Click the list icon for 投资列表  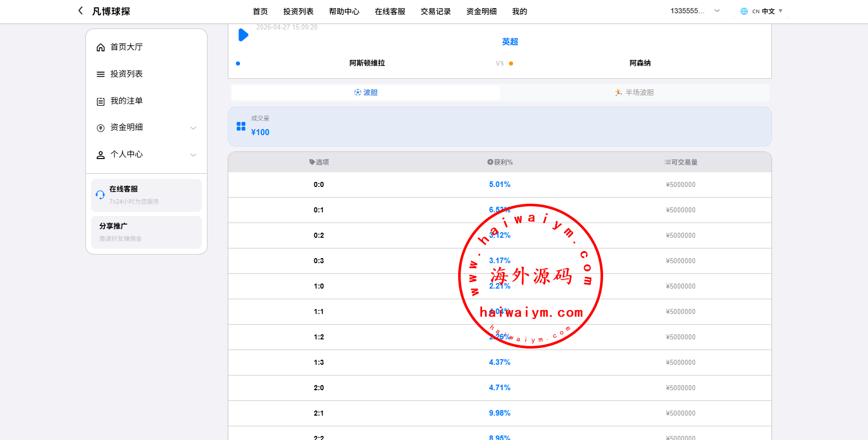click(101, 74)
